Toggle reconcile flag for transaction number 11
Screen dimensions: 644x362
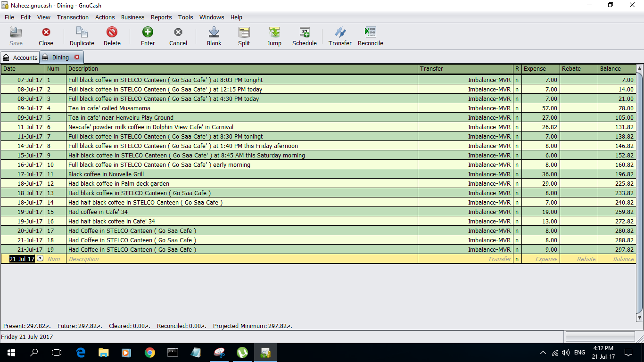[517, 174]
